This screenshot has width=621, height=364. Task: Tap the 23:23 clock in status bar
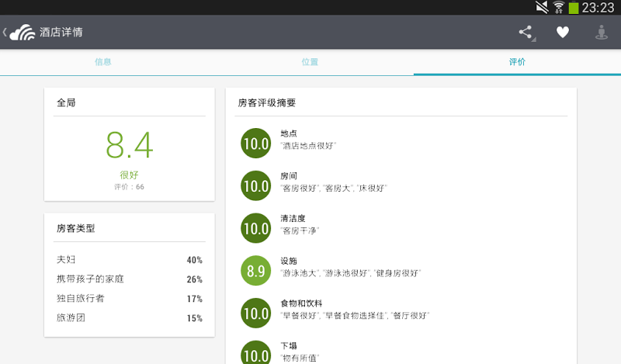[598, 8]
